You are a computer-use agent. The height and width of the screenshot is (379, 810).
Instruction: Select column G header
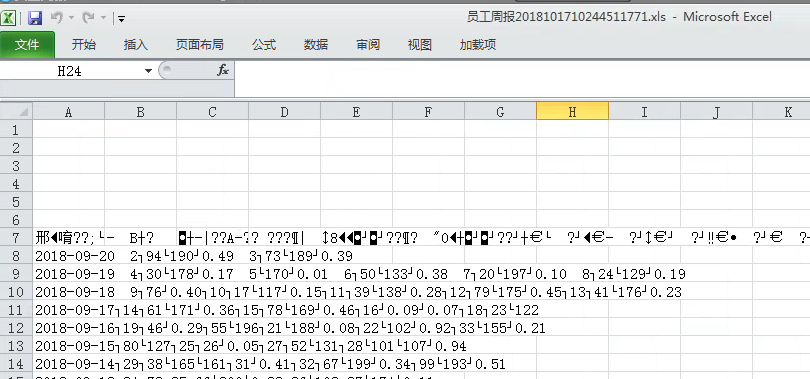(500, 112)
